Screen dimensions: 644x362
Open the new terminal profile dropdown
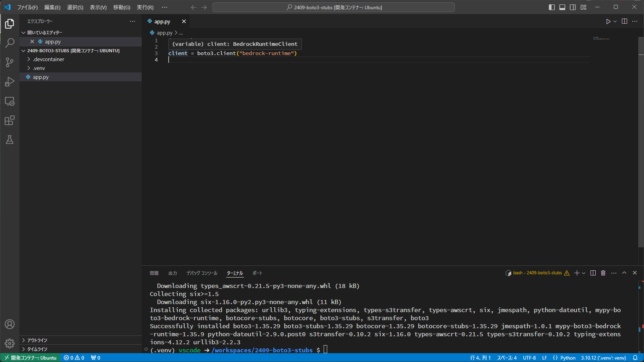click(584, 273)
